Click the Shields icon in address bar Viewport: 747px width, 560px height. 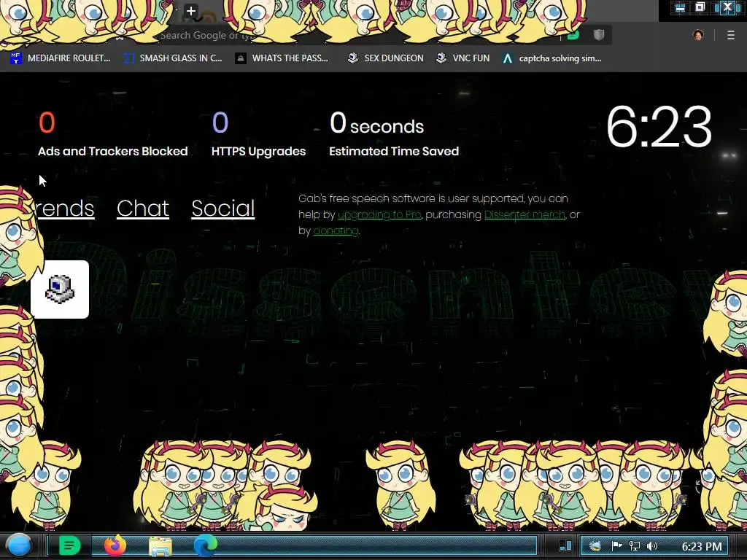point(599,34)
